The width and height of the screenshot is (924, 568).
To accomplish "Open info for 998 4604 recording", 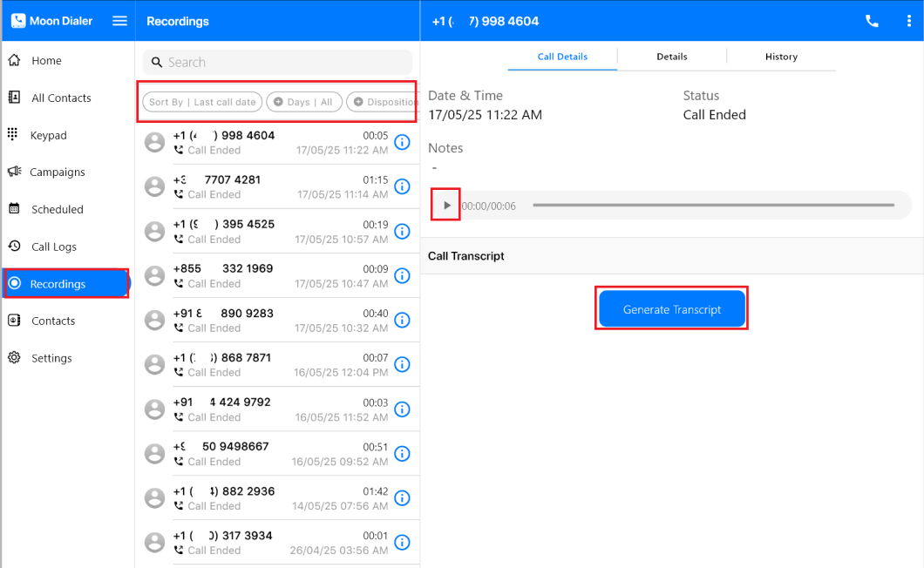I will tap(402, 142).
